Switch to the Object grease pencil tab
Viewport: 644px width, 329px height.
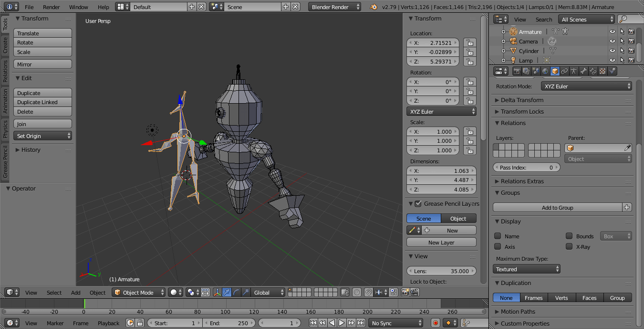(x=458, y=218)
